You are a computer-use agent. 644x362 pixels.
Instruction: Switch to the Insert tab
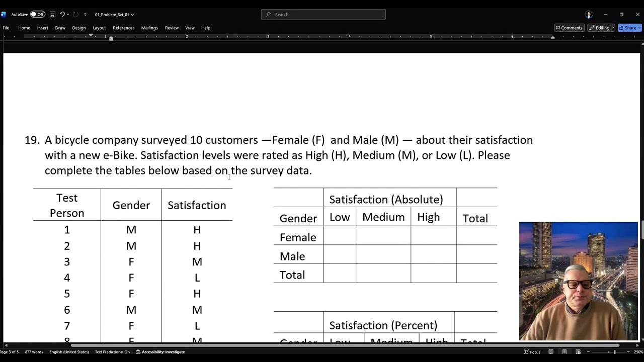click(42, 28)
